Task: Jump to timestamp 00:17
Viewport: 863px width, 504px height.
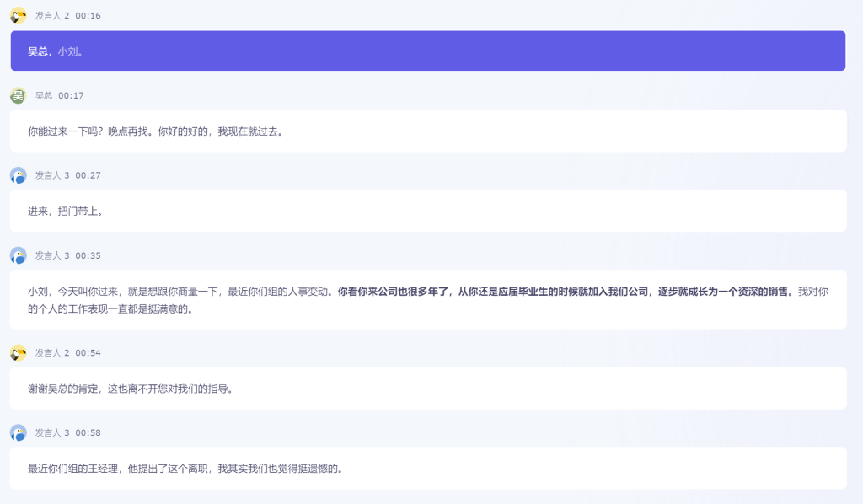Action: point(71,96)
